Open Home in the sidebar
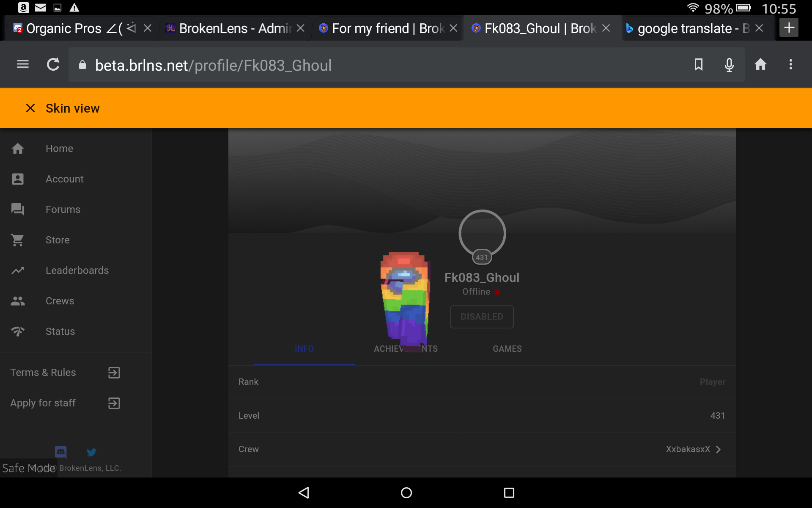The width and height of the screenshot is (812, 508). point(76,149)
